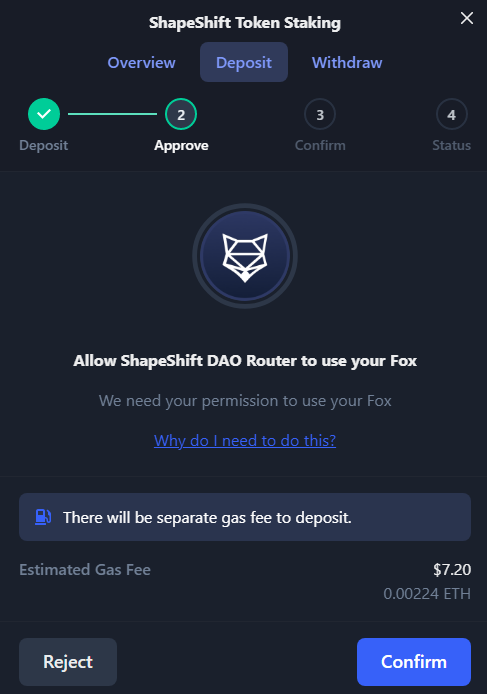Click the gas pump icon
Image resolution: width=487 pixels, height=694 pixels.
(43, 517)
